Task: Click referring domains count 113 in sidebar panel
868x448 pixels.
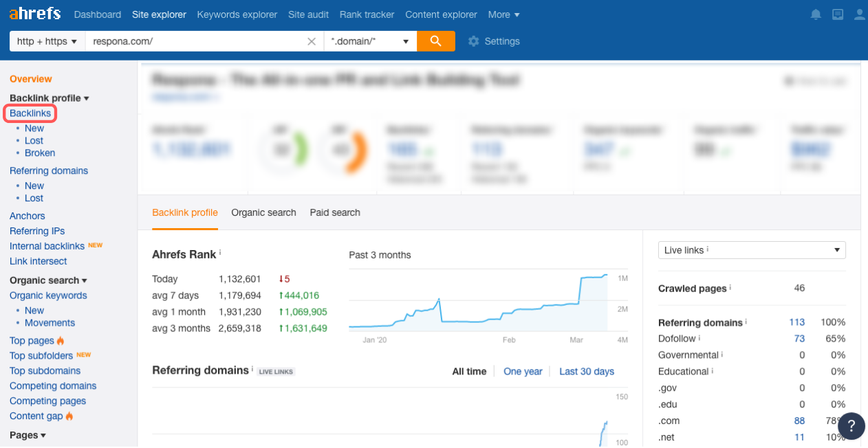Action: [797, 322]
